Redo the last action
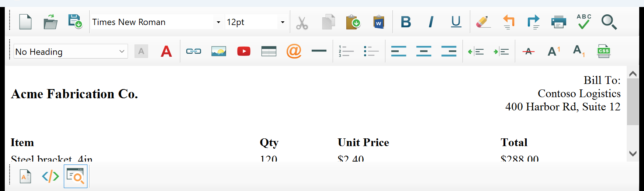This screenshot has width=644, height=191. (533, 22)
